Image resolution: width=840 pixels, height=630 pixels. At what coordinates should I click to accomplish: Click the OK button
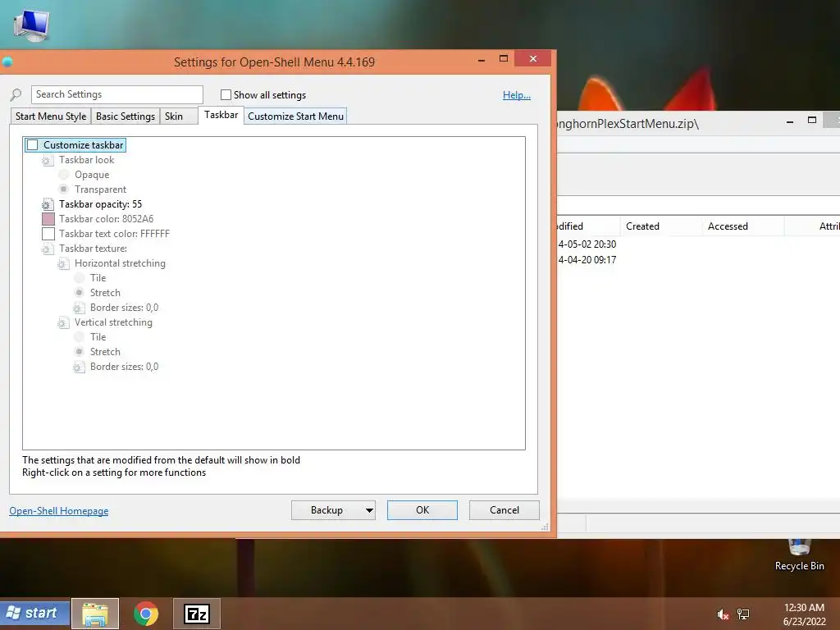pos(422,510)
